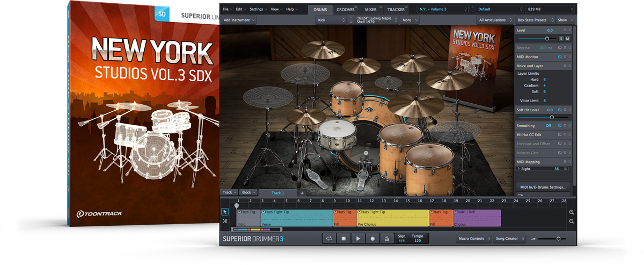Open the Show dropdown
The width and height of the screenshot is (644, 265).
point(566,20)
